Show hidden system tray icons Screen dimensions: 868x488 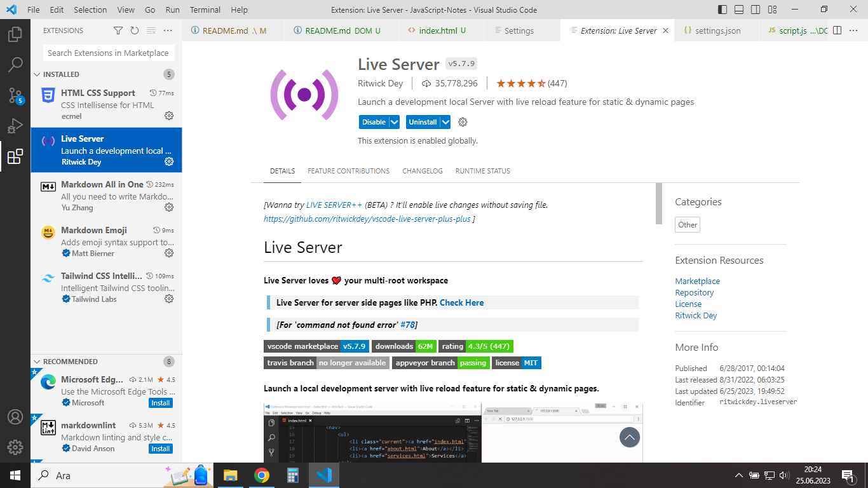point(738,475)
